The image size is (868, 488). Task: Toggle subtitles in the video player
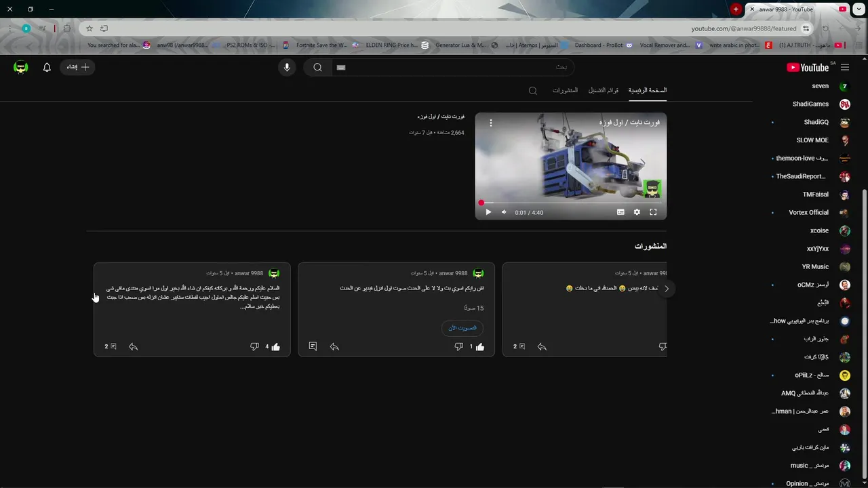click(x=620, y=212)
